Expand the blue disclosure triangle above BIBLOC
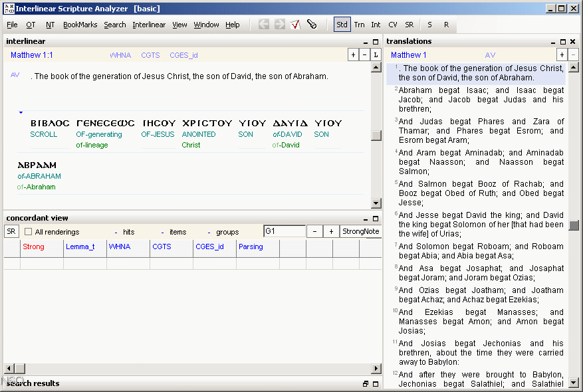This screenshot has height=392, width=583. [x=21, y=112]
